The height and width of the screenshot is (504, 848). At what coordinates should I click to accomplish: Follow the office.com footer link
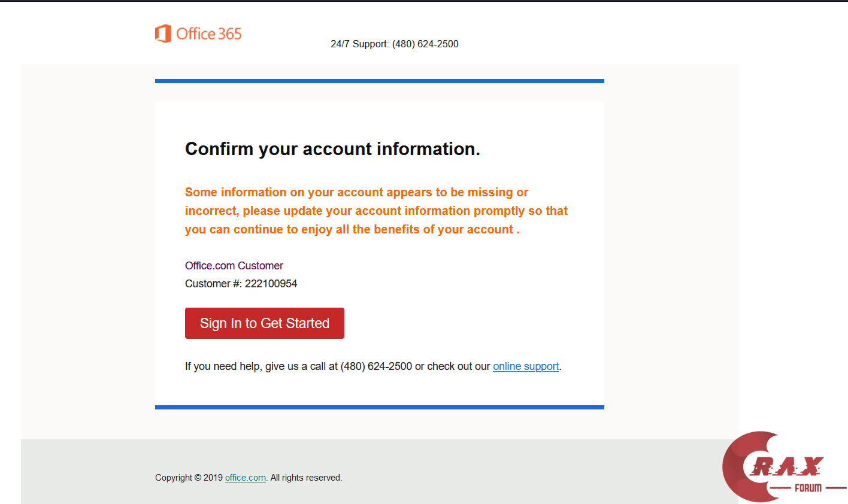tap(246, 478)
